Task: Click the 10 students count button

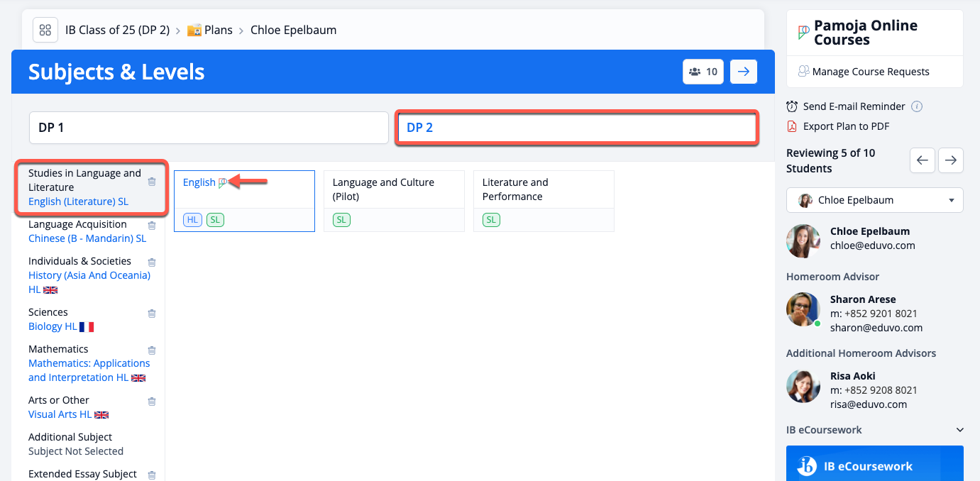Action: pyautogui.click(x=703, y=72)
